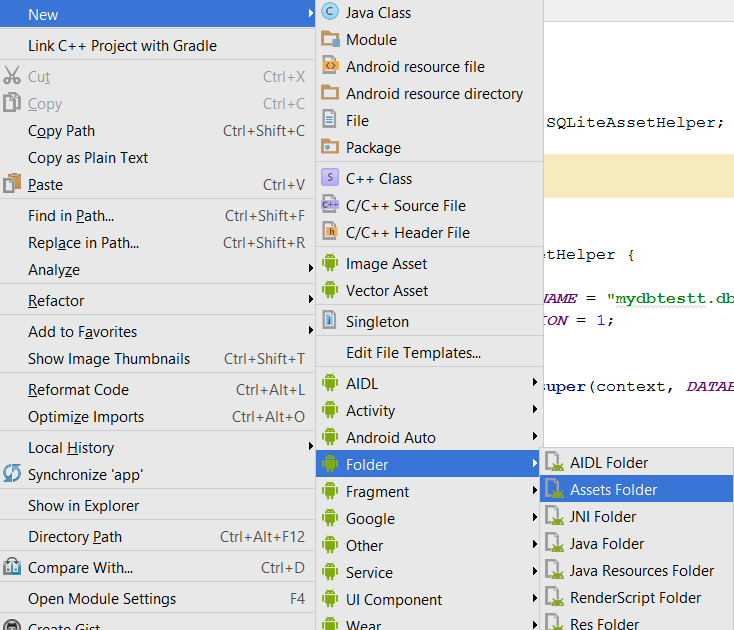Image resolution: width=734 pixels, height=630 pixels.
Task: Expand the Local History submenu arrow
Action: click(x=310, y=447)
